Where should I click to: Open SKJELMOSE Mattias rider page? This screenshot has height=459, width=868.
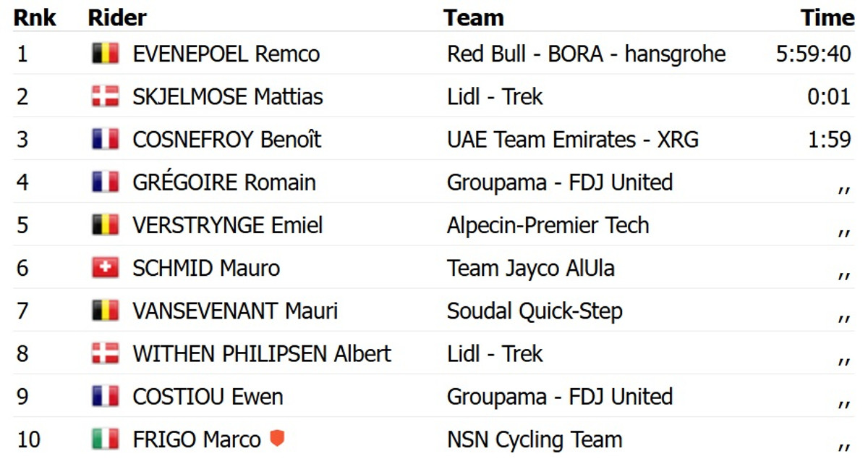227,97
